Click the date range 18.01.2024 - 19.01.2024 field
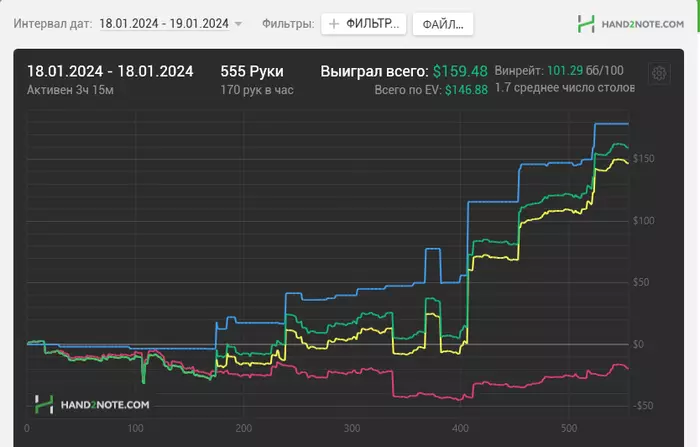This screenshot has width=700, height=447. (164, 24)
